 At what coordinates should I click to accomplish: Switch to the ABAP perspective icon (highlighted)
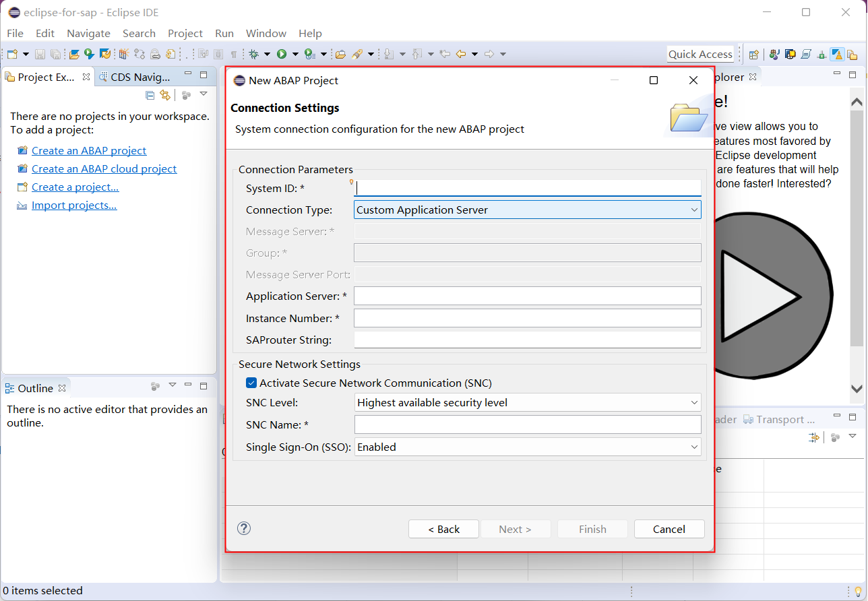coord(838,55)
